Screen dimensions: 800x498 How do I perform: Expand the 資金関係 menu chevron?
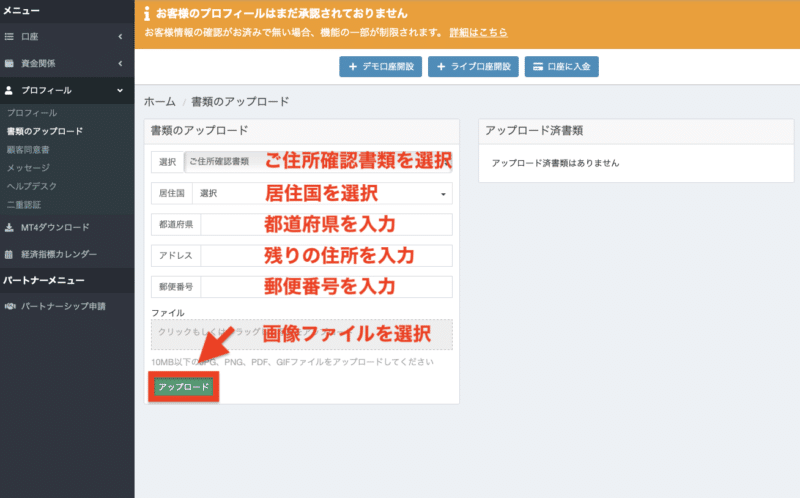(120, 64)
